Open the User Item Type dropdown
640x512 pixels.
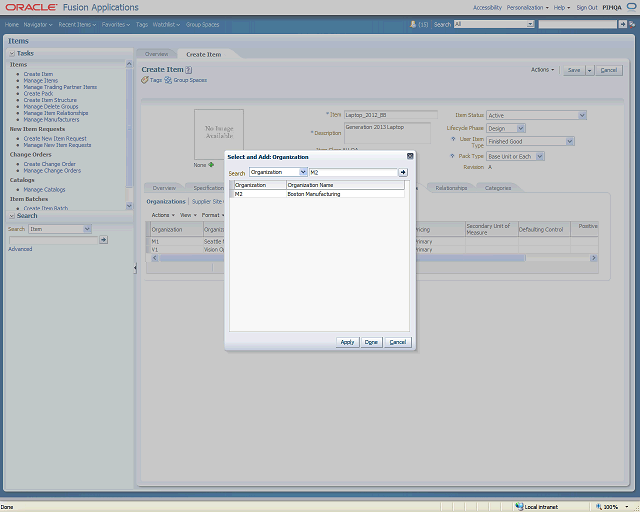pos(570,141)
